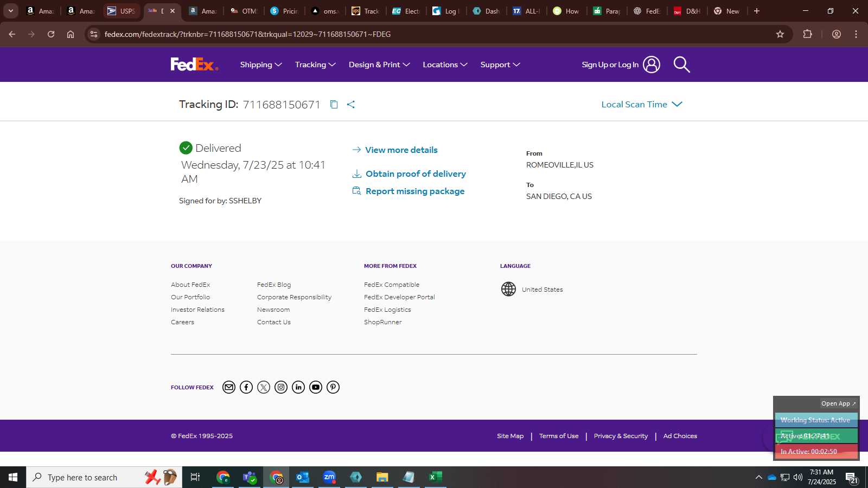Viewport: 868px width, 488px height.
Task: Open Zoom from the taskbar
Action: tap(329, 477)
